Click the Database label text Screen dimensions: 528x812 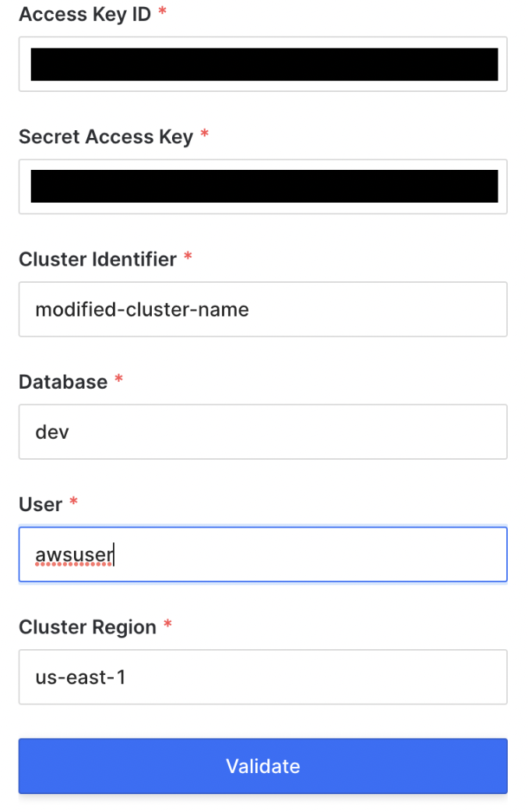tap(63, 382)
